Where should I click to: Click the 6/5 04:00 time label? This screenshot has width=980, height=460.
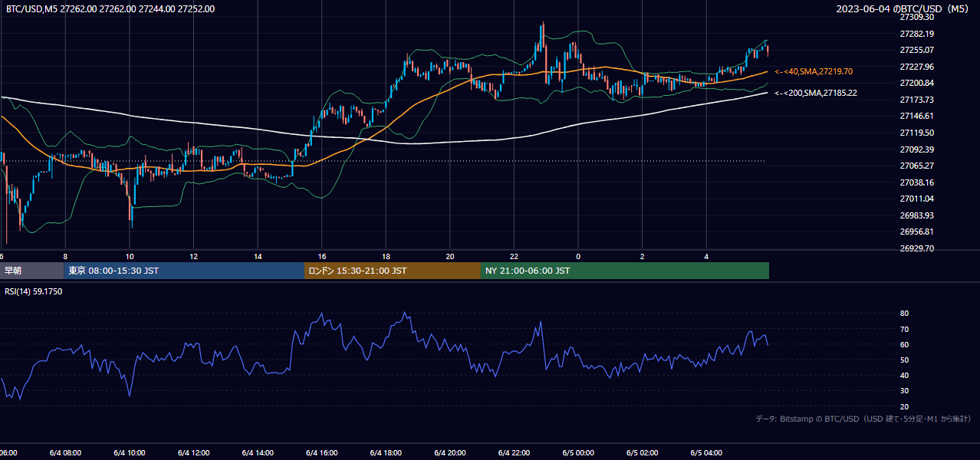click(x=706, y=453)
